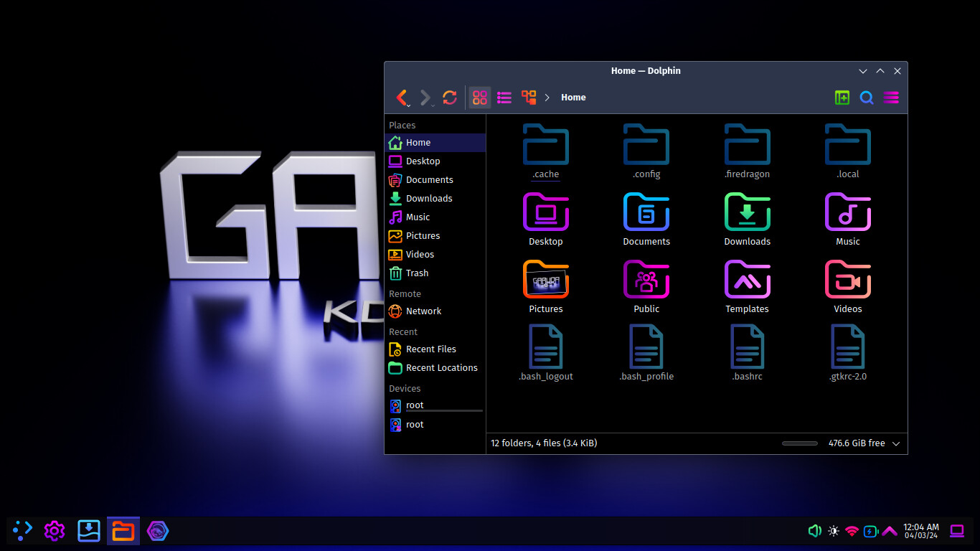Switch to Compact/tree view mode

[x=529, y=98]
